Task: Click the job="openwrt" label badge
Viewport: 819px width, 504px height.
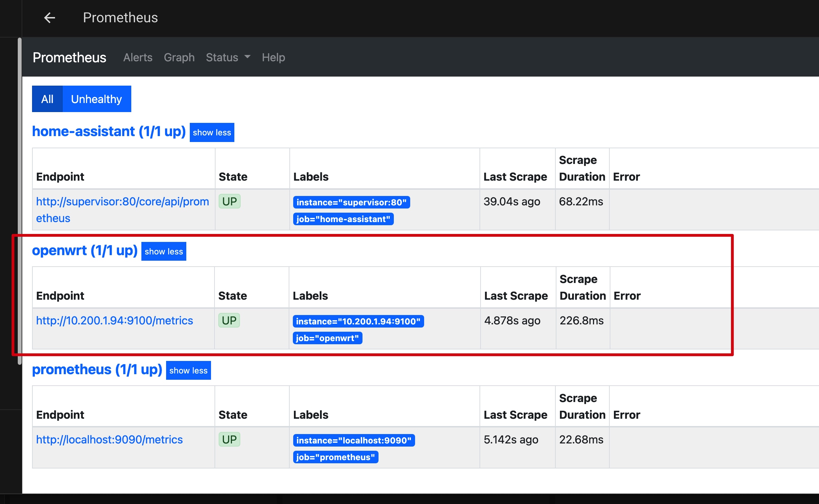Action: coord(327,338)
